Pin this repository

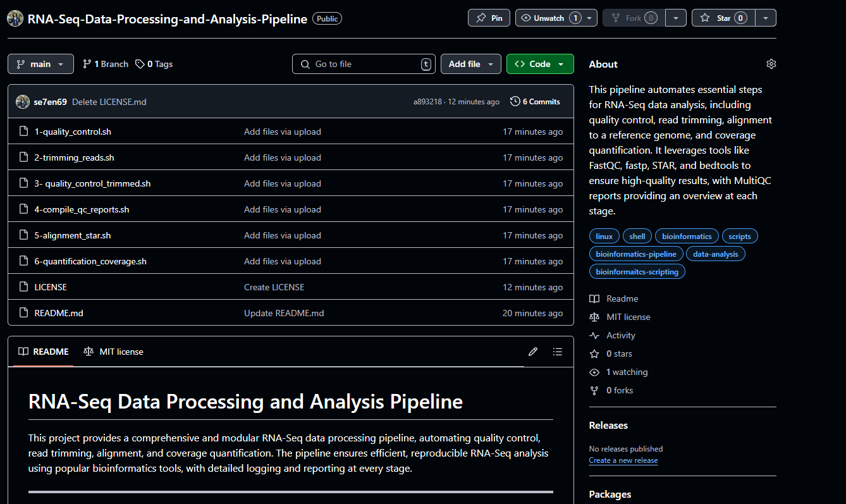tap(489, 18)
